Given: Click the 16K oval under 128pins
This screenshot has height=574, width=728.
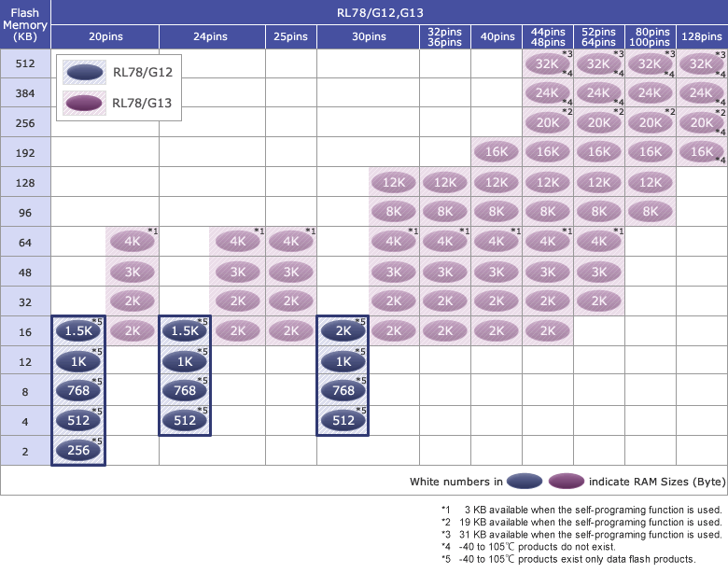Looking at the screenshot, I should pos(701,152).
